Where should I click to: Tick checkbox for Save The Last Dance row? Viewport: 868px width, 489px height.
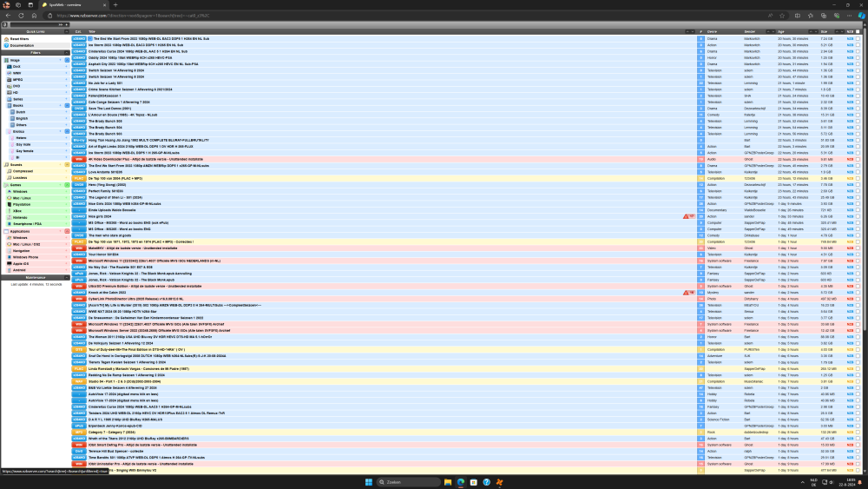coord(858,109)
